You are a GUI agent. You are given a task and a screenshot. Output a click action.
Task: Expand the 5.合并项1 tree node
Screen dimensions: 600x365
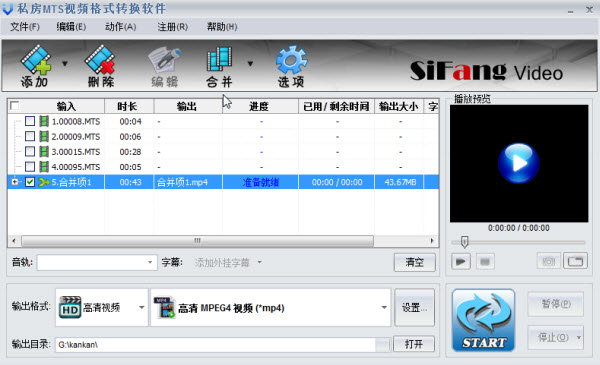point(15,182)
